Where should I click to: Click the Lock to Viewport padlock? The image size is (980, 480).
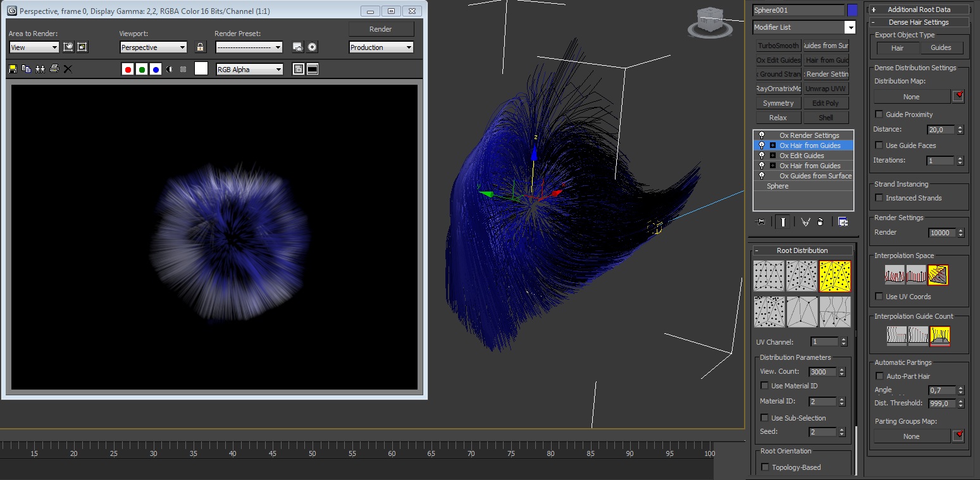coord(201,47)
